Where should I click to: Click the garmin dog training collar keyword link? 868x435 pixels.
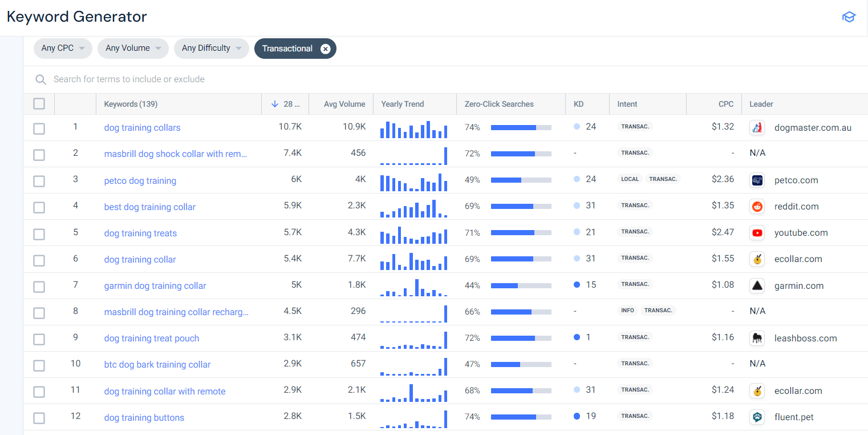pyautogui.click(x=155, y=285)
